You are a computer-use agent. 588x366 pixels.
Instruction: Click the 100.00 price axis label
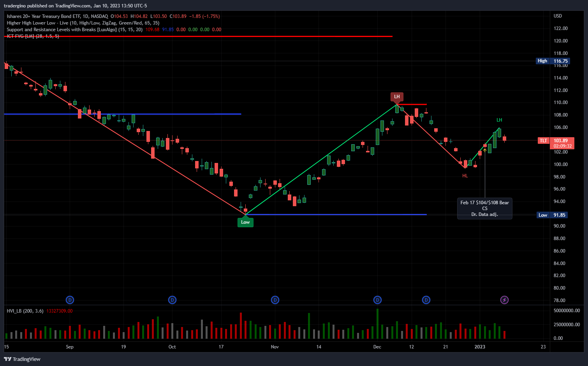point(561,164)
